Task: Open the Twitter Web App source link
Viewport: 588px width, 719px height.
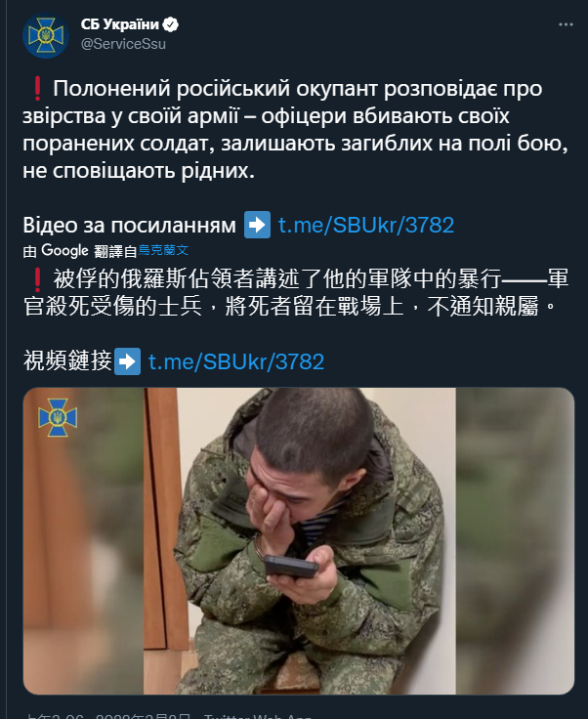Action: (x=258, y=716)
